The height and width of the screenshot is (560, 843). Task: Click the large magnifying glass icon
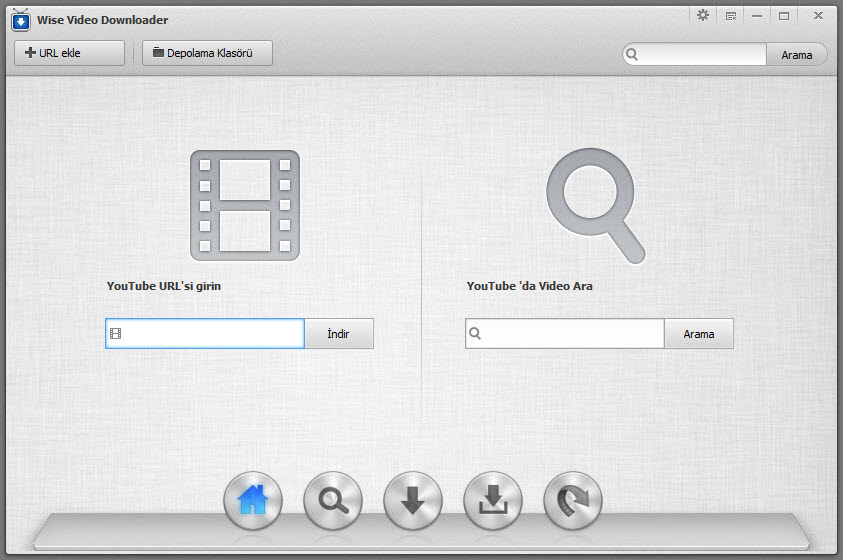(595, 206)
